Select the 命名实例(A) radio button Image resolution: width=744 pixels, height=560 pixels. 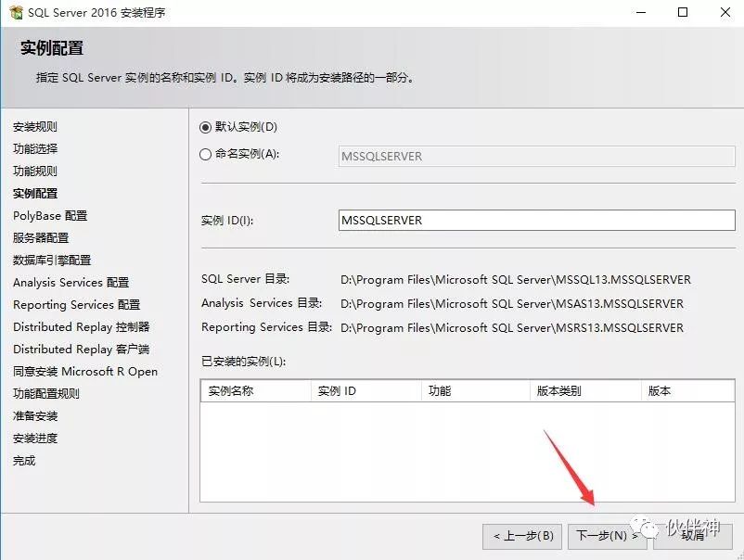point(205,154)
